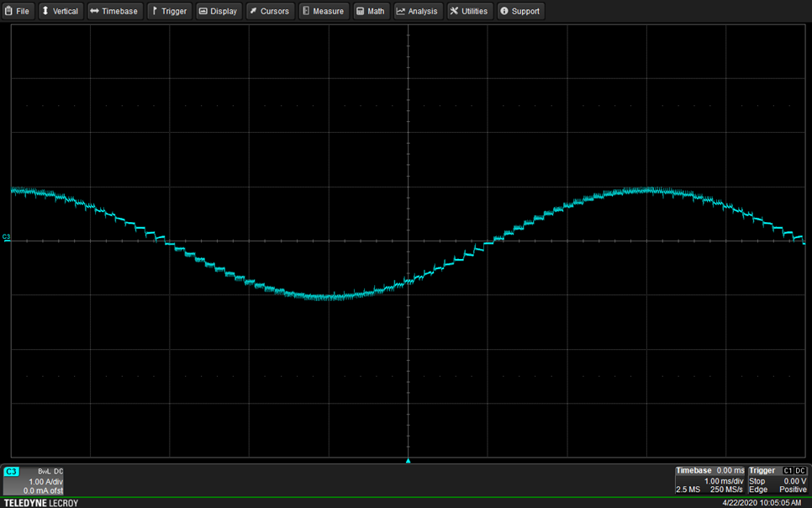Open the File menu
The width and height of the screenshot is (812, 508).
(x=18, y=11)
